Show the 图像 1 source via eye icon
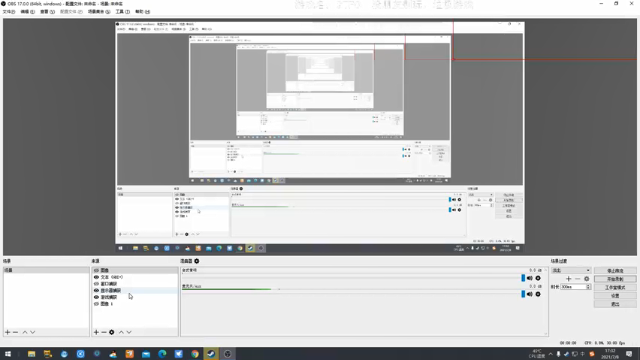This screenshot has width=640, height=360. 96,304
